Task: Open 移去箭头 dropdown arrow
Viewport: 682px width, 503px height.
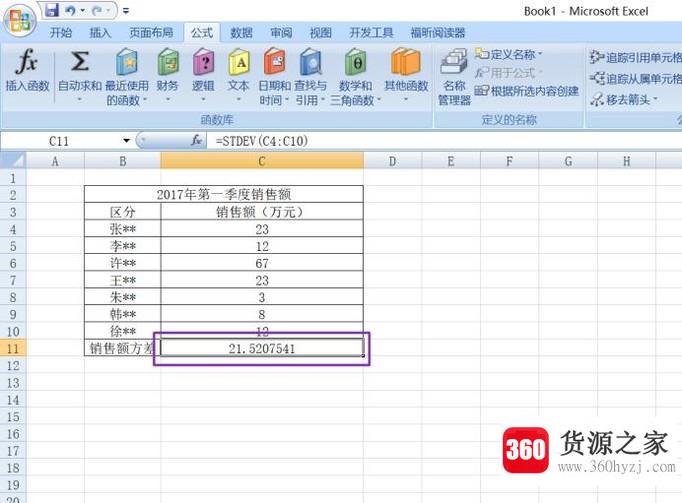Action: coord(655,100)
